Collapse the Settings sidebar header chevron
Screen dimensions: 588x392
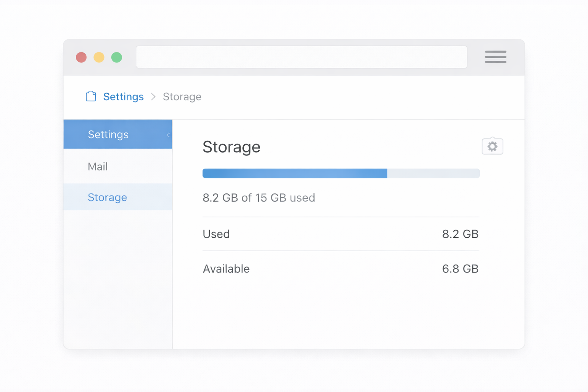click(x=168, y=135)
